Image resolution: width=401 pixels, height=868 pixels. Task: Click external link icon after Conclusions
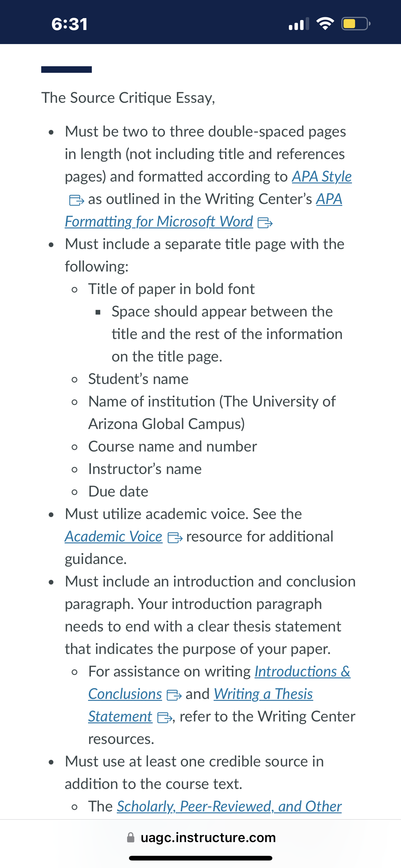point(174,695)
